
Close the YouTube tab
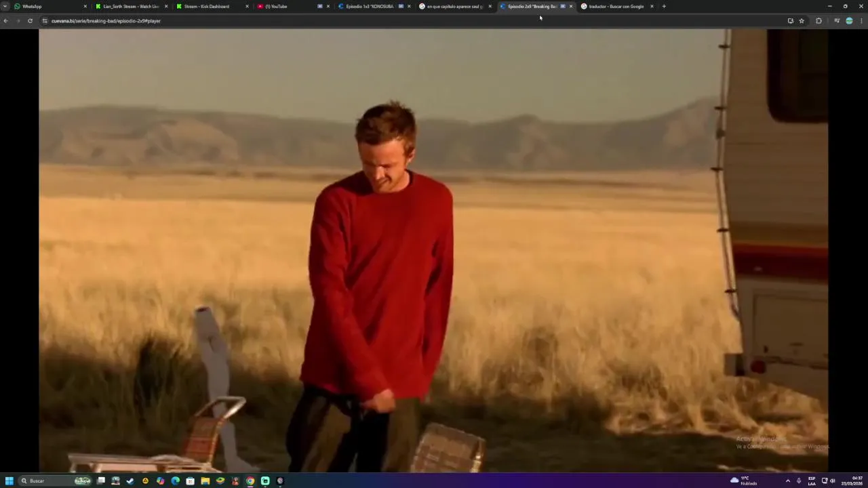coord(328,6)
